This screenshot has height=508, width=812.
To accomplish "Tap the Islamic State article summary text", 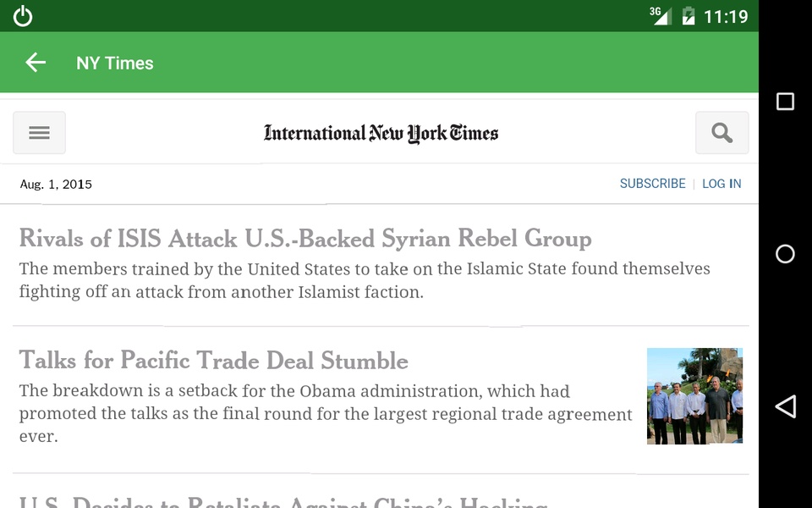I will (x=365, y=280).
